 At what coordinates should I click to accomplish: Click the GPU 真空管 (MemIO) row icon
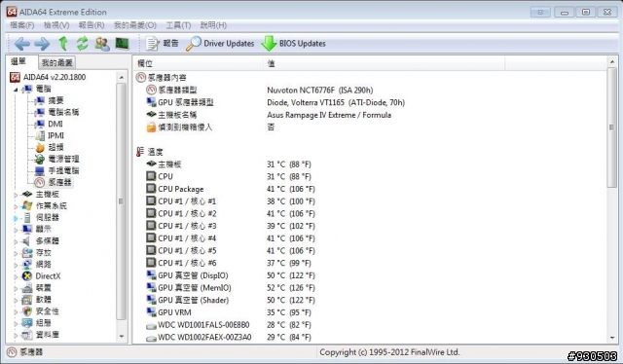click(x=151, y=288)
